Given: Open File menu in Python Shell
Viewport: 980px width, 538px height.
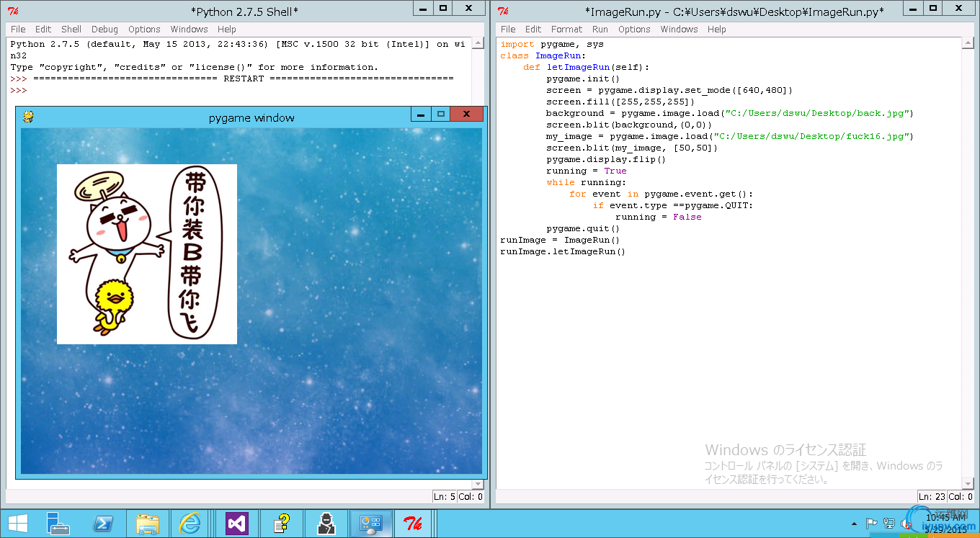Looking at the screenshot, I should (x=18, y=30).
